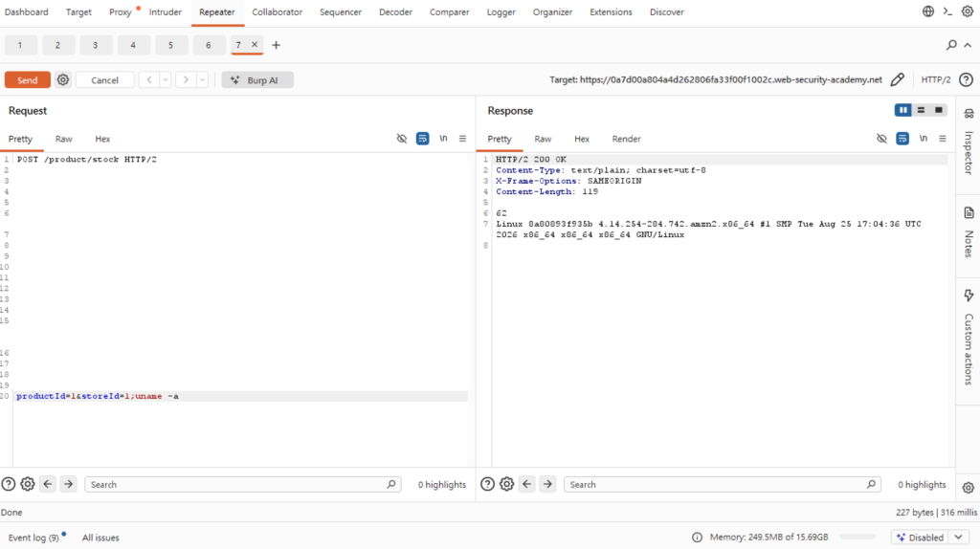980x549 pixels.
Task: Click the Send request button
Action: click(x=27, y=80)
